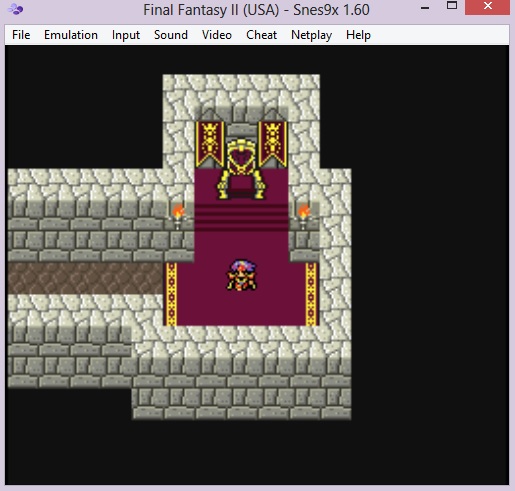515x491 pixels.
Task: Click the right wall torch flame
Action: click(x=304, y=212)
